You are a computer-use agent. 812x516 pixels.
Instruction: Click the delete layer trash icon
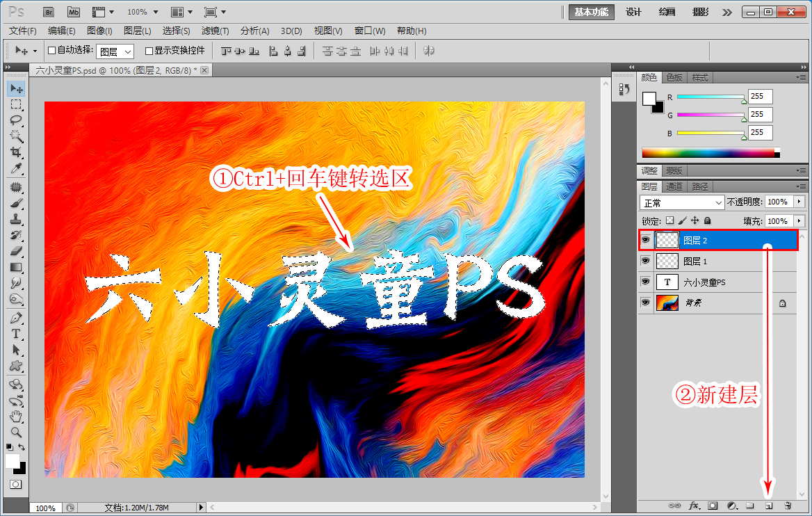pos(788,506)
